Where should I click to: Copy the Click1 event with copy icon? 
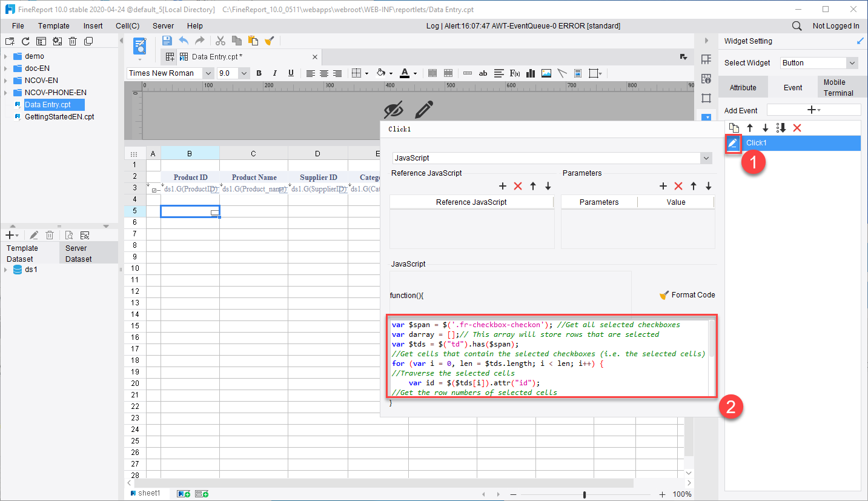coord(734,128)
